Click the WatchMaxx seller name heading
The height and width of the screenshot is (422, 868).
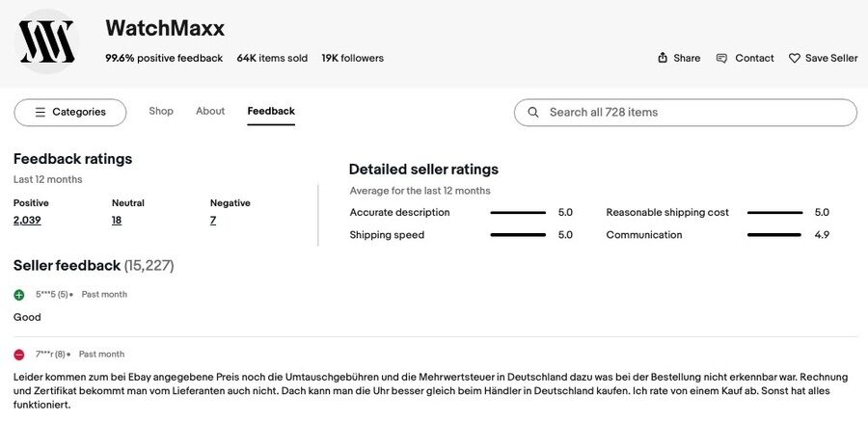coord(165,28)
